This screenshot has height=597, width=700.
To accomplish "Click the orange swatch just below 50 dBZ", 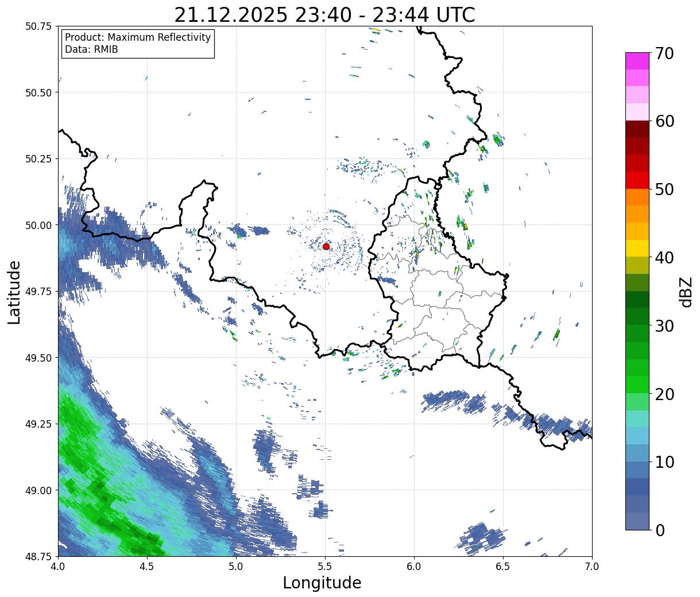I will click(637, 197).
